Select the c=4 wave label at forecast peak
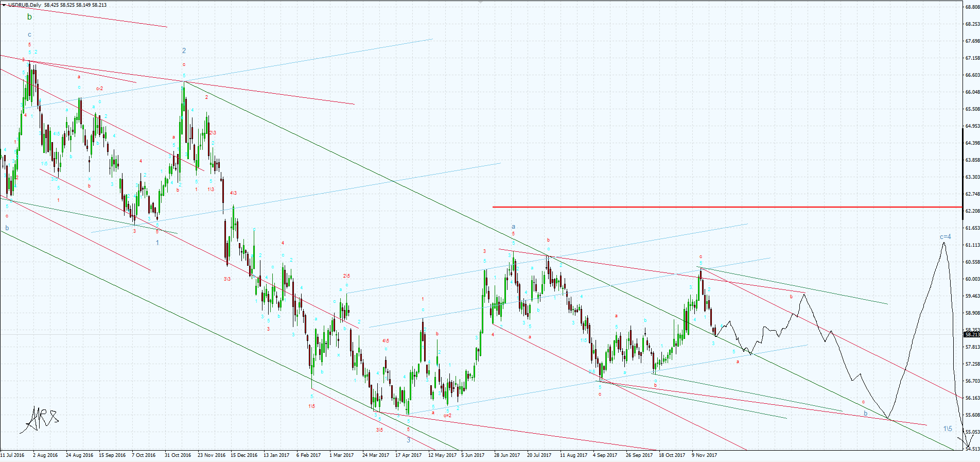The image size is (980, 462). (x=945, y=237)
